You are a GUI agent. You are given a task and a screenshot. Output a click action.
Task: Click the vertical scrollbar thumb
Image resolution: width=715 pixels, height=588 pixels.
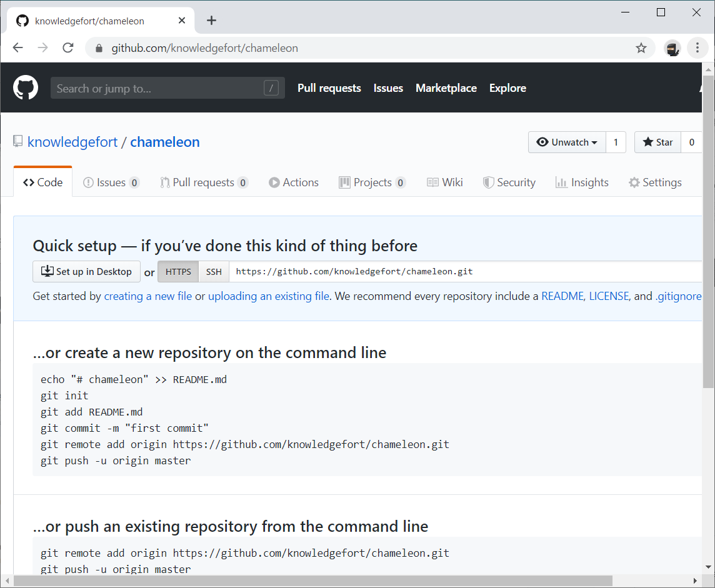point(708,232)
